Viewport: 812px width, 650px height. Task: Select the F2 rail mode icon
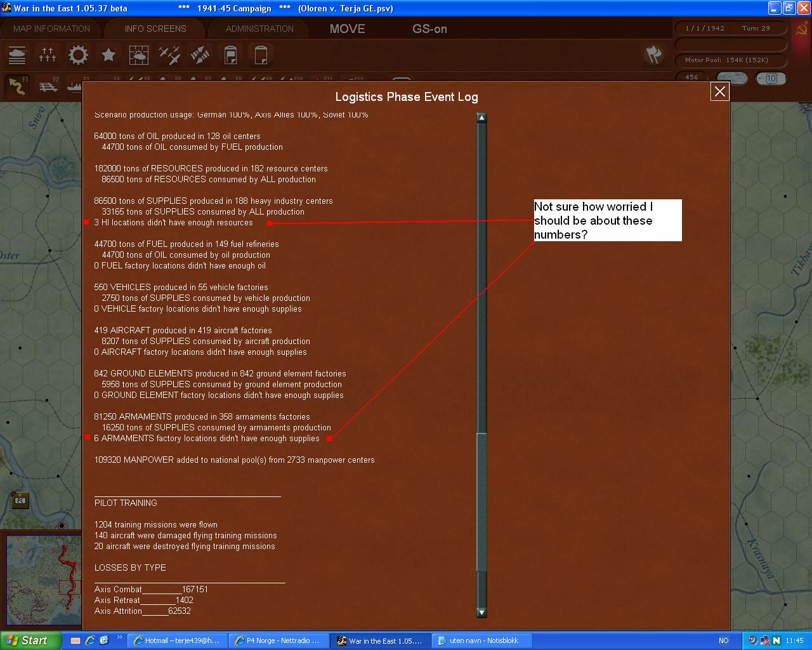click(48, 86)
